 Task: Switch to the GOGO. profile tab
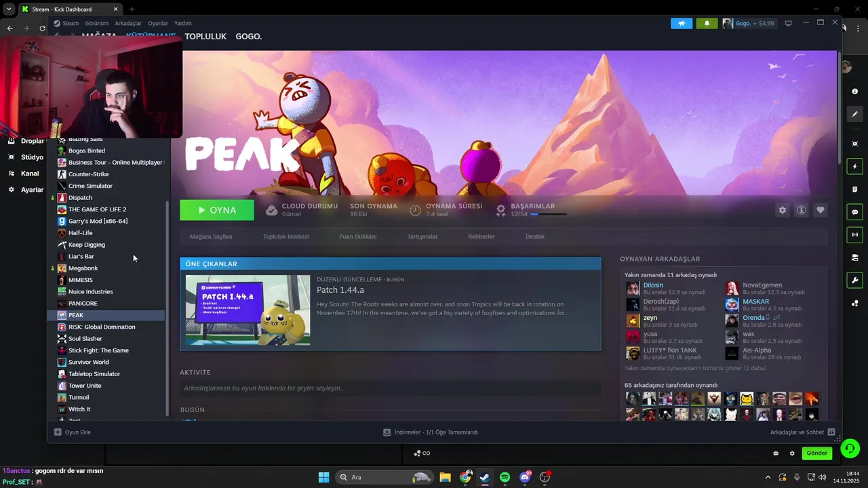[x=248, y=37]
